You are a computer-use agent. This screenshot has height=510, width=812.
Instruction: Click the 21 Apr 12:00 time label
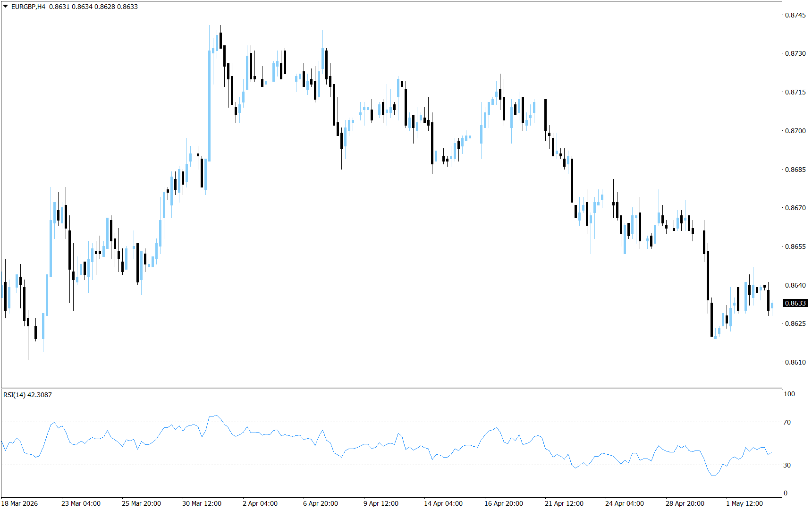[564, 503]
